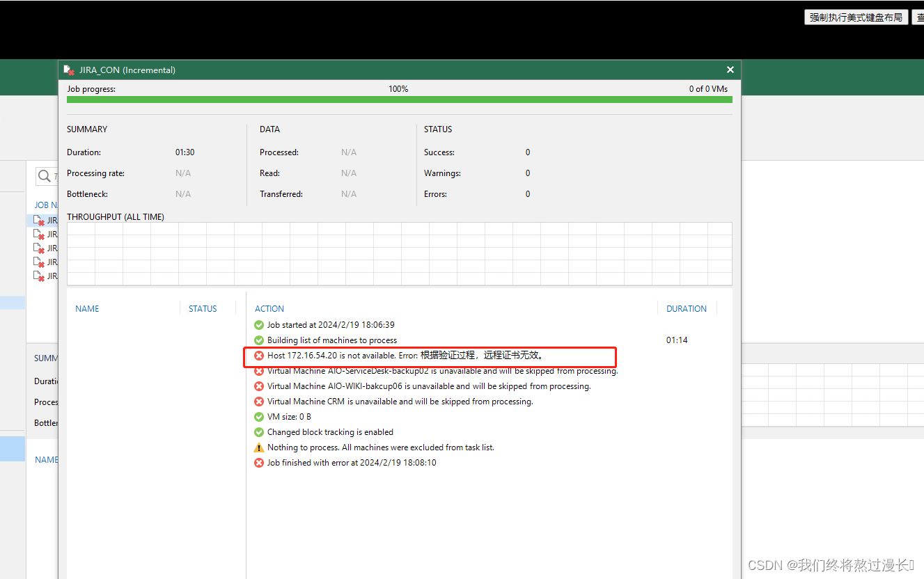
Task: Click the check icon beside VM size: 0 B
Action: pos(259,417)
